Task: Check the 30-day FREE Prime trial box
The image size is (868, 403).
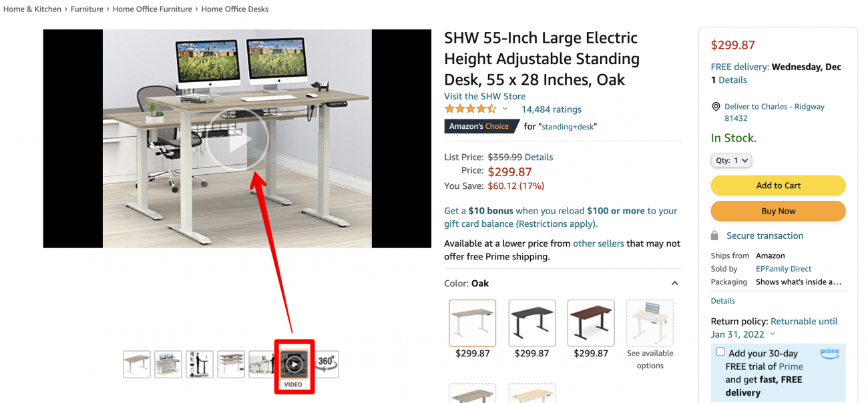Action: click(720, 352)
